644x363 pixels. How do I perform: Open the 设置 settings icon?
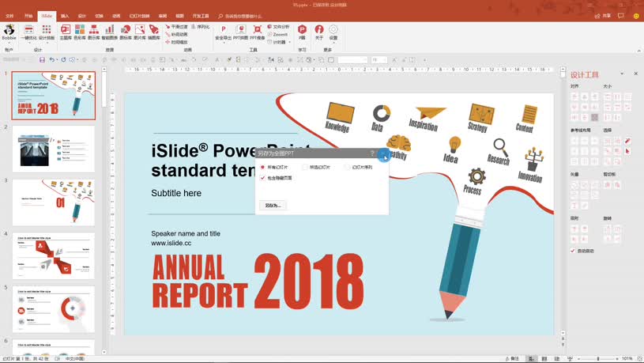pyautogui.click(x=333, y=32)
